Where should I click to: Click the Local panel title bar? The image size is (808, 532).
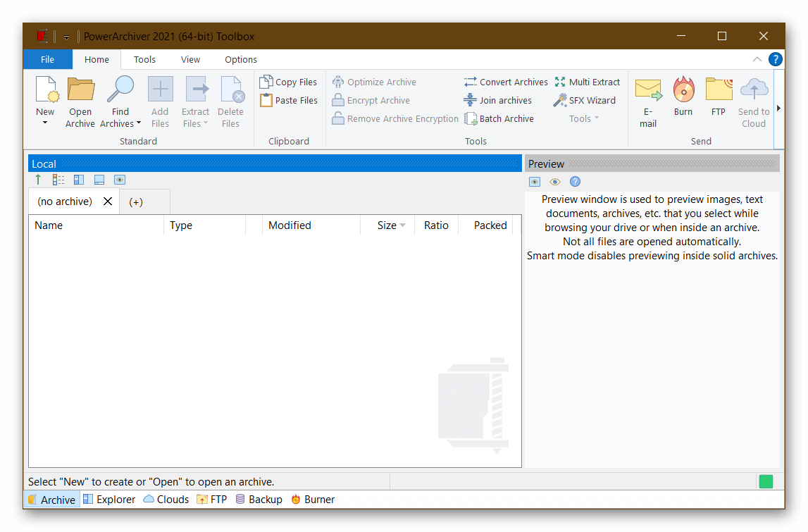pos(275,164)
